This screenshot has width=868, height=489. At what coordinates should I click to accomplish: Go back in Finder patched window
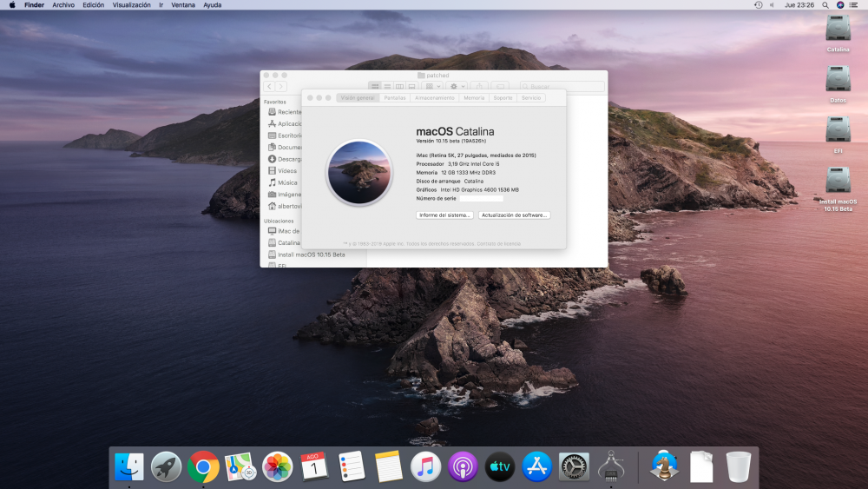coord(269,86)
